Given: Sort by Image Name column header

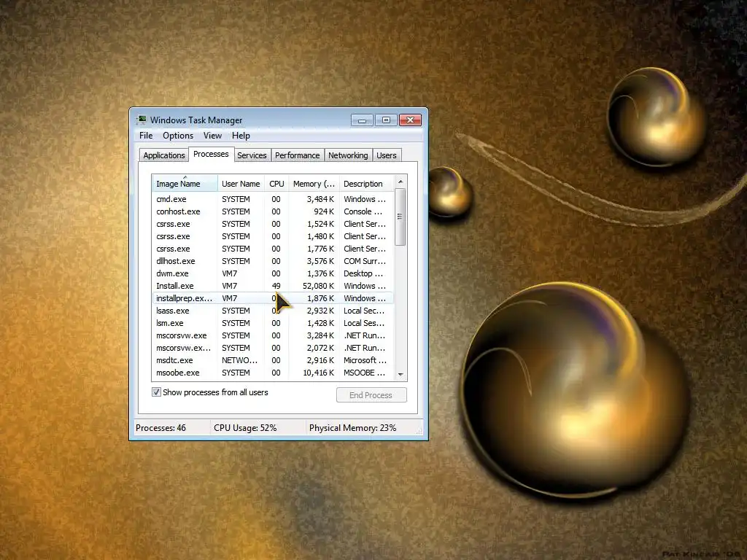Looking at the screenshot, I should coord(185,183).
